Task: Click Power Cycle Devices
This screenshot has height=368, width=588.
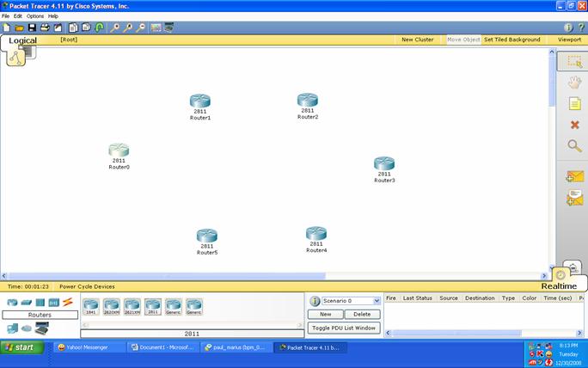Action: click(x=87, y=286)
